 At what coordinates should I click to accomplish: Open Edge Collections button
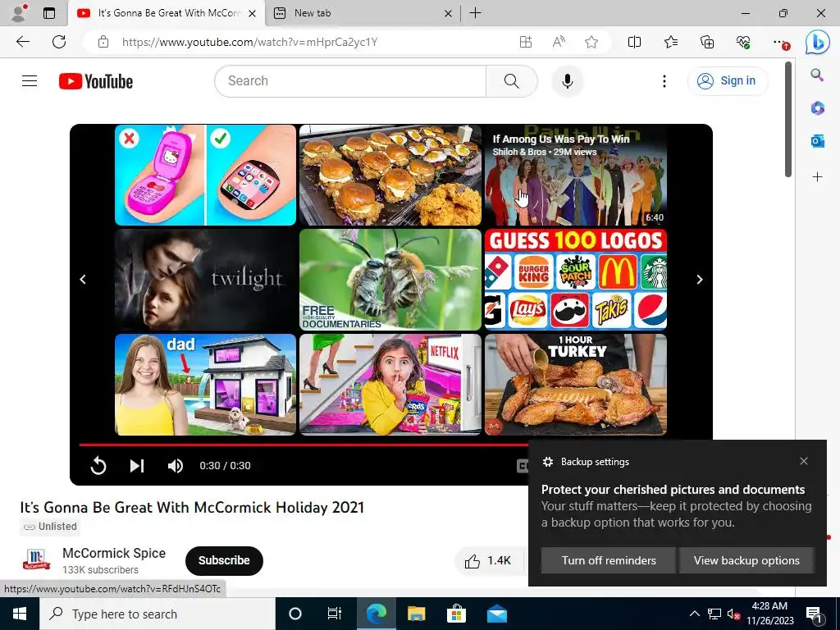click(x=707, y=42)
